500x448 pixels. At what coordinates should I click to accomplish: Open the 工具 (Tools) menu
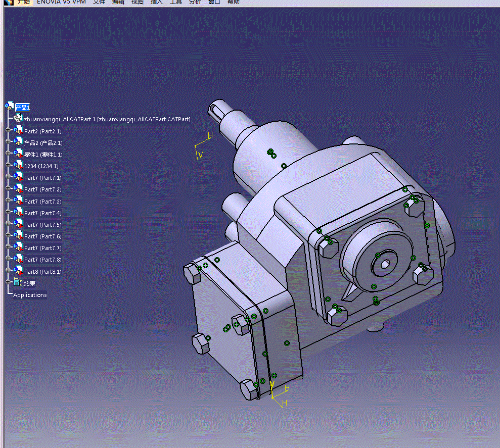[x=176, y=2]
